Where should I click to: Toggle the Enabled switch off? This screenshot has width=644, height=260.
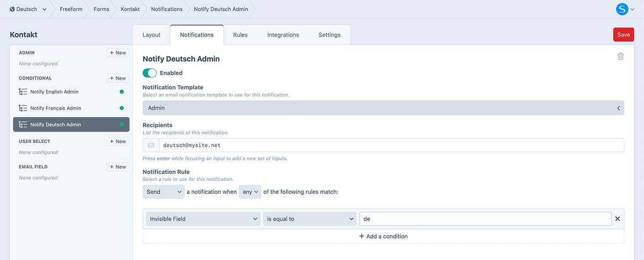[150, 73]
